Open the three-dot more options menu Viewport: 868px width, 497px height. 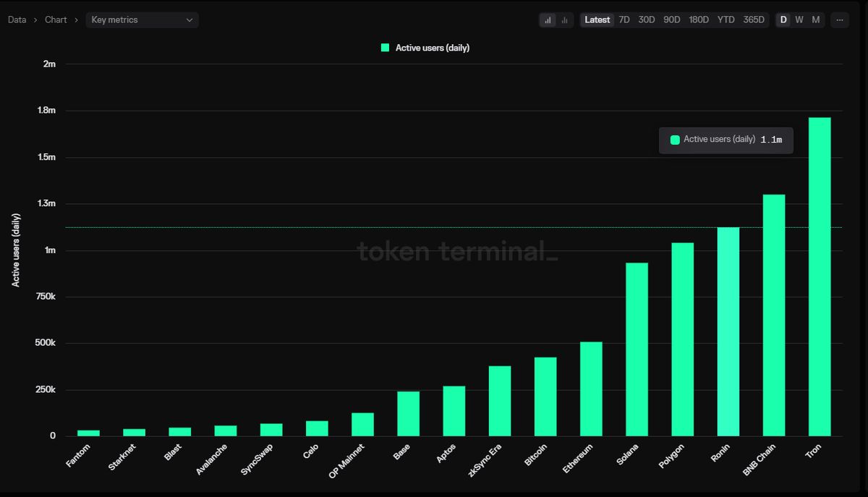point(839,20)
